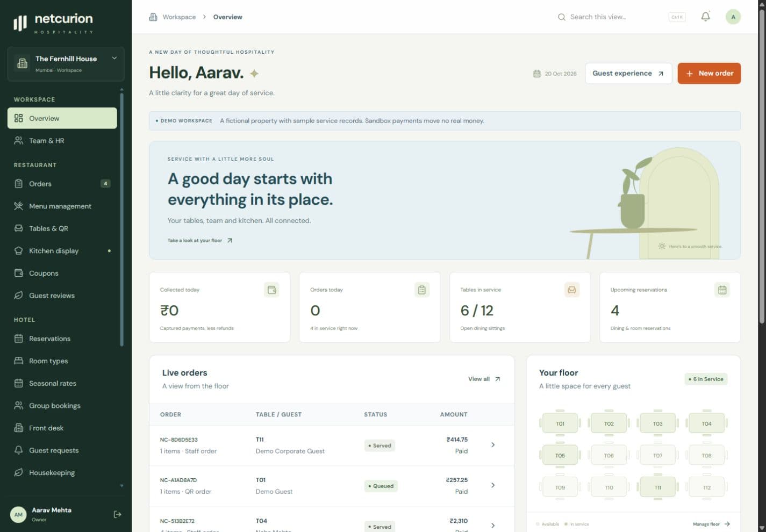Click the '6 In Service' badge
The height and width of the screenshot is (532, 766).
tap(706, 379)
